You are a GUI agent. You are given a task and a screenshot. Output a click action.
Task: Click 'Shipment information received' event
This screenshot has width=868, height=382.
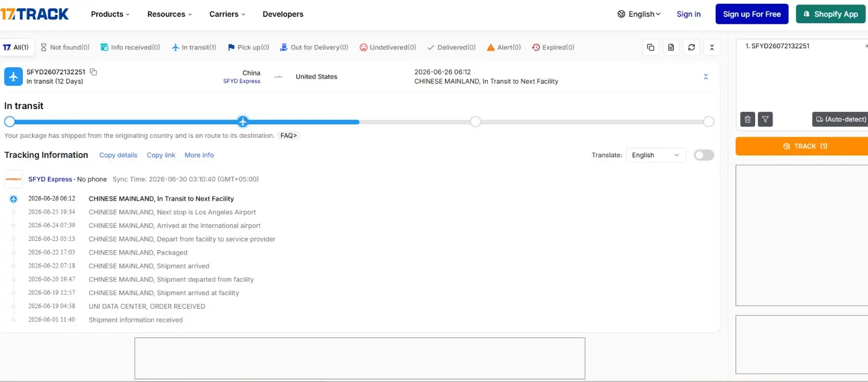click(136, 320)
